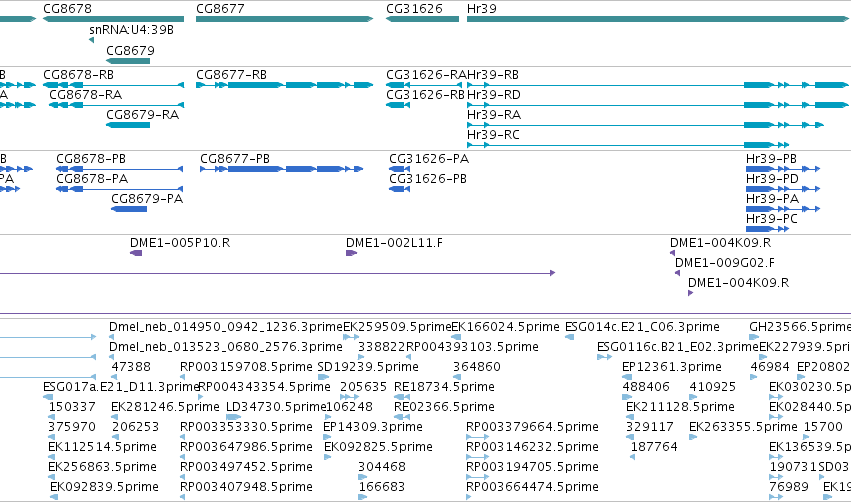The height and width of the screenshot is (502, 851).
Task: Click EST RP003497452.5prime
Action: click(x=246, y=467)
